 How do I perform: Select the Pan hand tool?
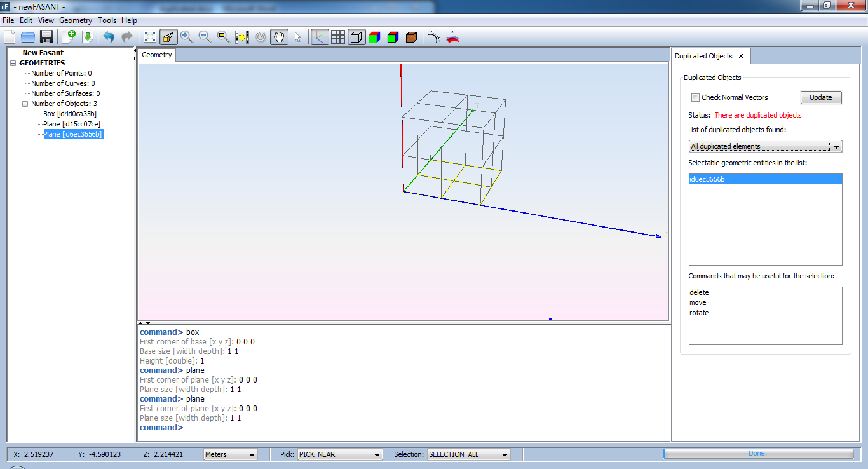click(x=279, y=37)
